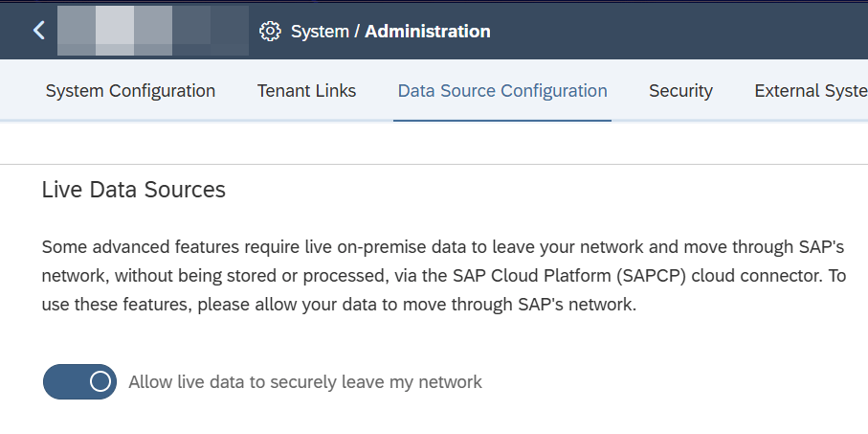Image resolution: width=868 pixels, height=434 pixels.
Task: Click the 'Some advanced features require' sentence
Action: [158, 247]
